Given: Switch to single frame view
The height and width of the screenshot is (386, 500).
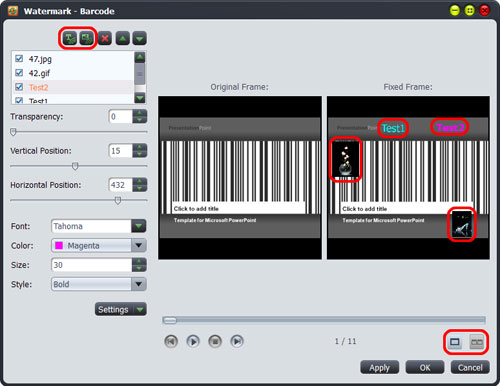Looking at the screenshot, I should [x=455, y=342].
